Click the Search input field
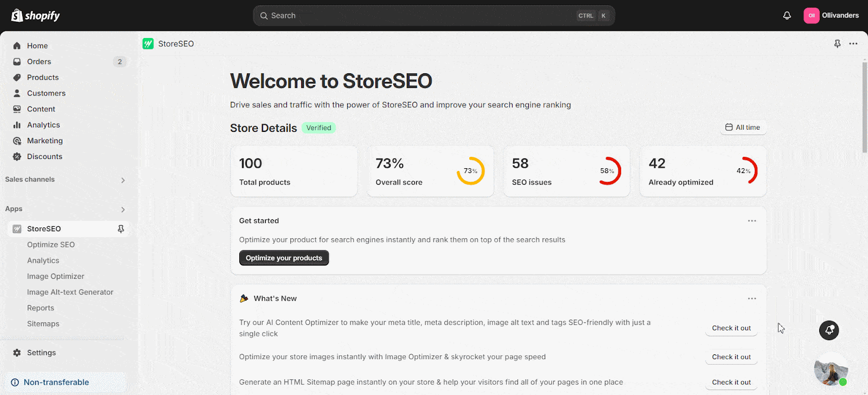Screen dimensions: 868x395 [x=434, y=16]
